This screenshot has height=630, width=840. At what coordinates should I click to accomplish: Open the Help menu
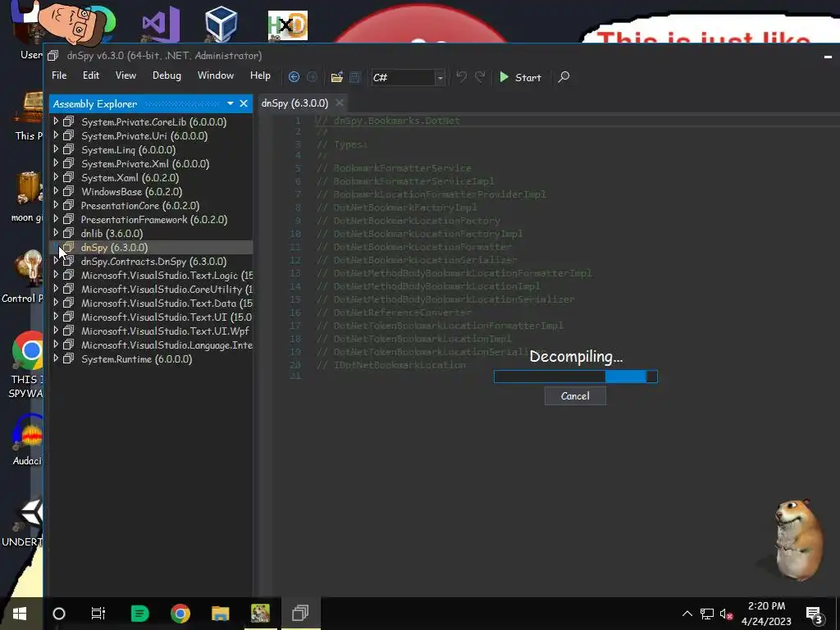click(260, 75)
